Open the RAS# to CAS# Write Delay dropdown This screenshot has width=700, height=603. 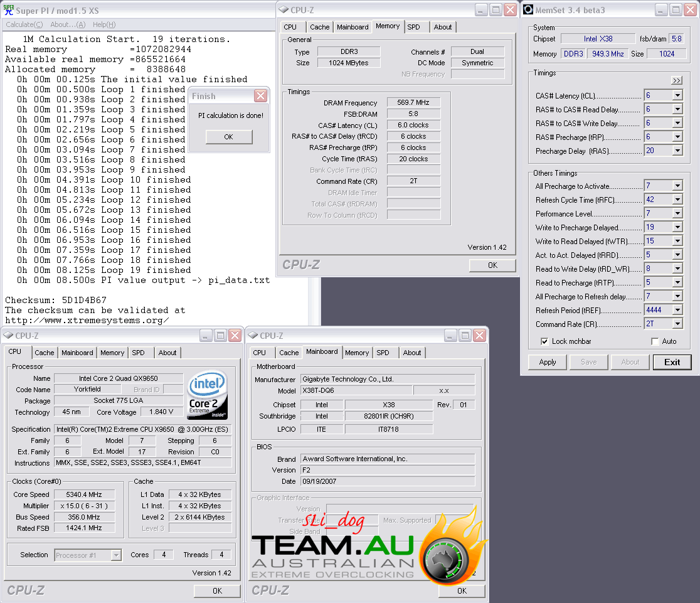pos(677,123)
